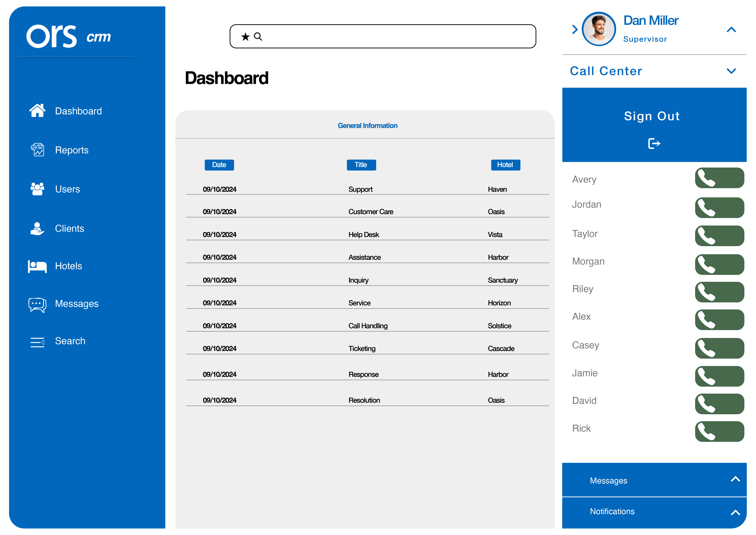Collapse the user profile chevron beside Dan Miller

click(x=731, y=30)
